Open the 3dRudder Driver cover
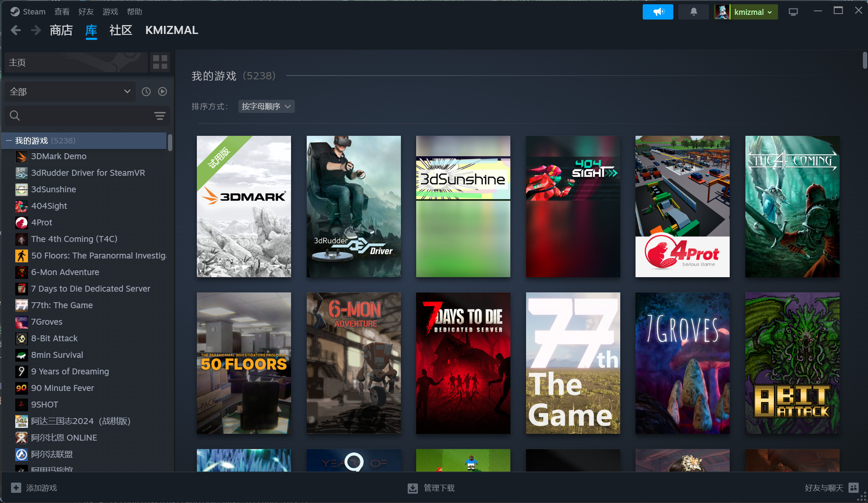The width and height of the screenshot is (868, 503). pyautogui.click(x=354, y=206)
